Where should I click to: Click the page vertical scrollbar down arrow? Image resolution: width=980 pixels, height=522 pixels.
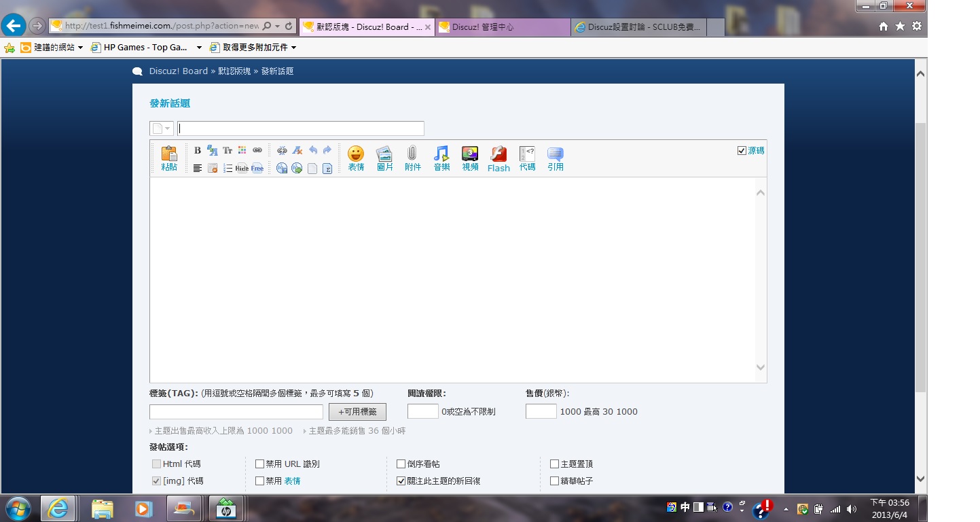920,478
